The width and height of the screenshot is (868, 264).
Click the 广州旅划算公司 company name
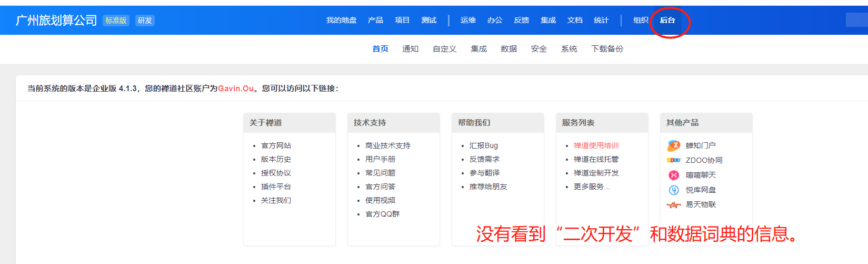[56, 21]
